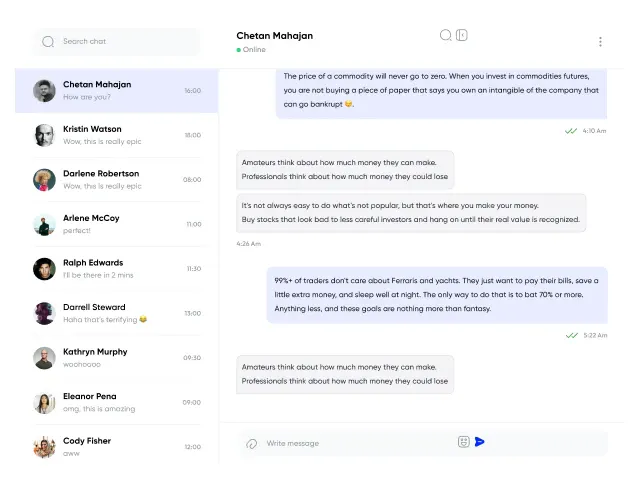This screenshot has height=480, width=640.
Task: Click the 5:22 Am message timestamp
Action: pos(595,336)
